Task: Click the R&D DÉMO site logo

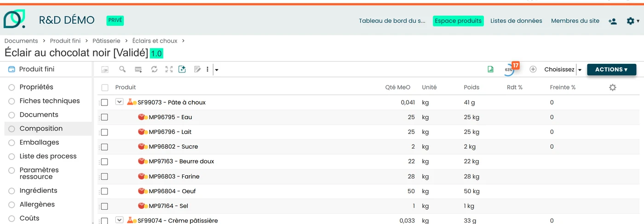Action: (15, 19)
